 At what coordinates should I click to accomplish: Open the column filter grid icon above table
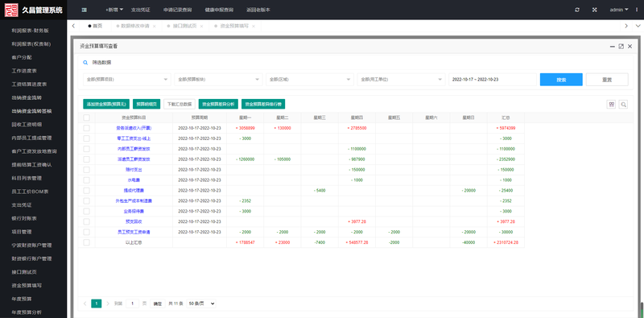click(611, 105)
